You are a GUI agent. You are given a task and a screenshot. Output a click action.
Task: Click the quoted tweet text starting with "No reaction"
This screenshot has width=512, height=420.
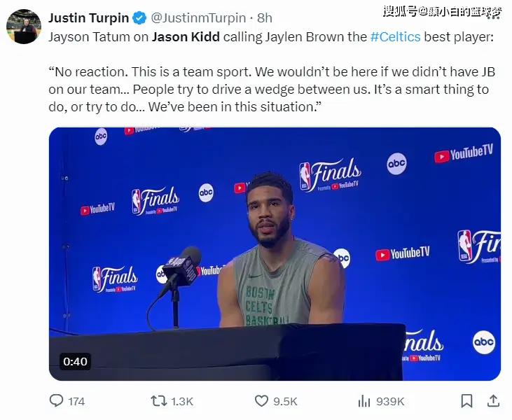pyautogui.click(x=272, y=90)
